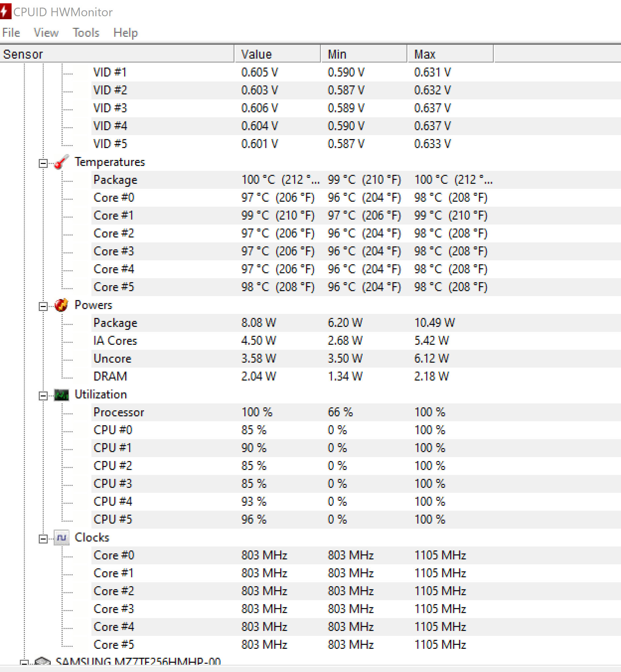Viewport: 621px width, 672px height.
Task: Select Core #4 under Clocks
Action: coord(356,627)
